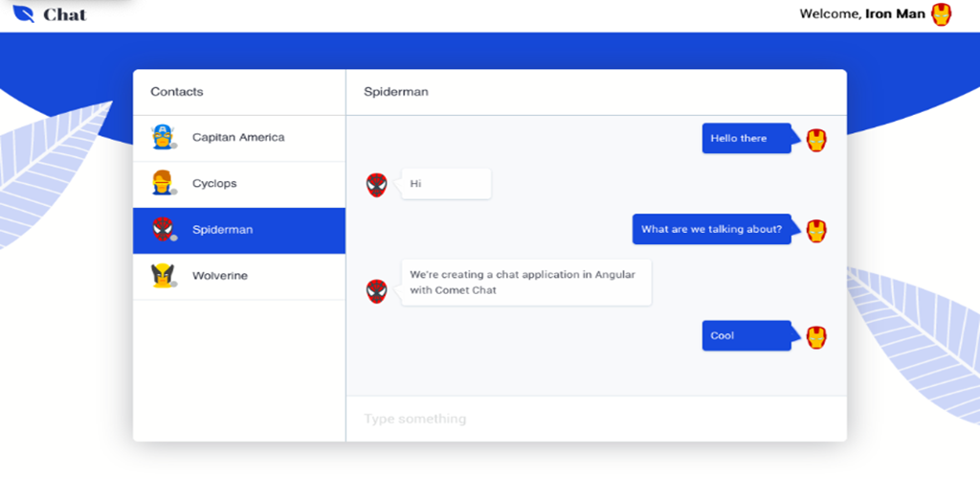Image resolution: width=980 pixels, height=479 pixels.
Task: Click Spiderman avatar in contacts list
Action: (163, 229)
